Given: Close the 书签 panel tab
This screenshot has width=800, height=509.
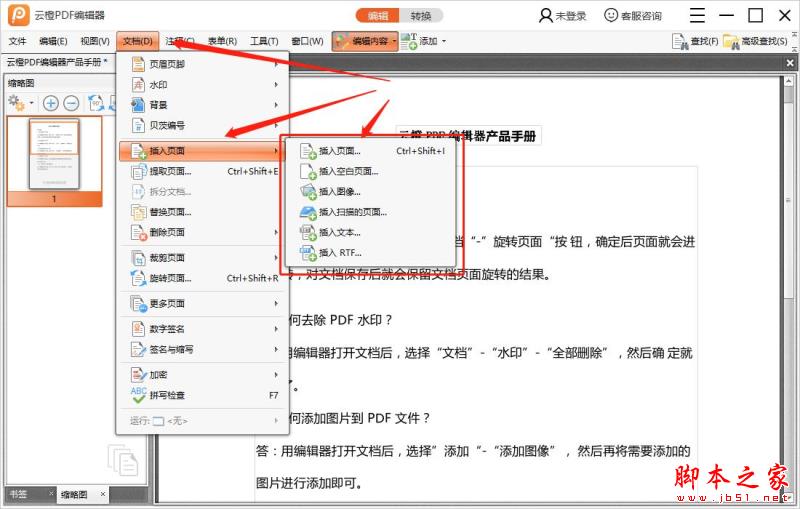Looking at the screenshot, I should pos(51,493).
